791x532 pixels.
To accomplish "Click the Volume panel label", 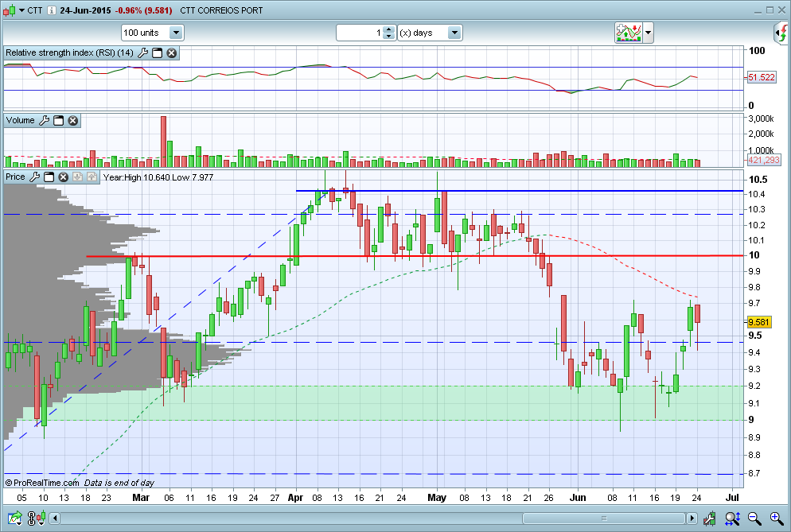I will pyautogui.click(x=20, y=120).
